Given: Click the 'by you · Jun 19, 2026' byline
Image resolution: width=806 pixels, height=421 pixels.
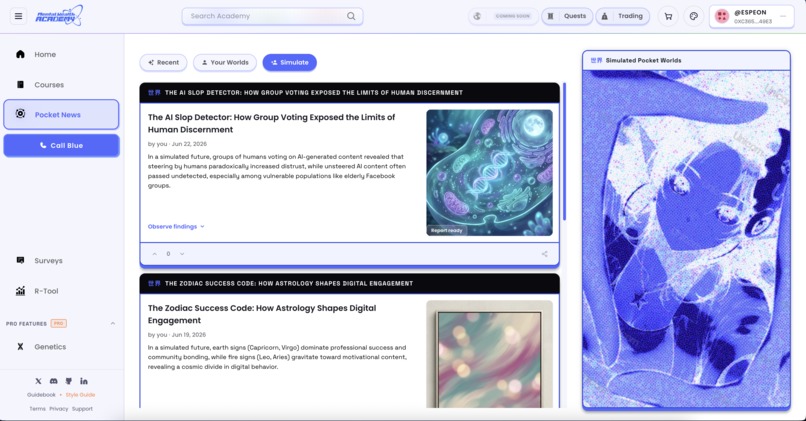Looking at the screenshot, I should [177, 335].
